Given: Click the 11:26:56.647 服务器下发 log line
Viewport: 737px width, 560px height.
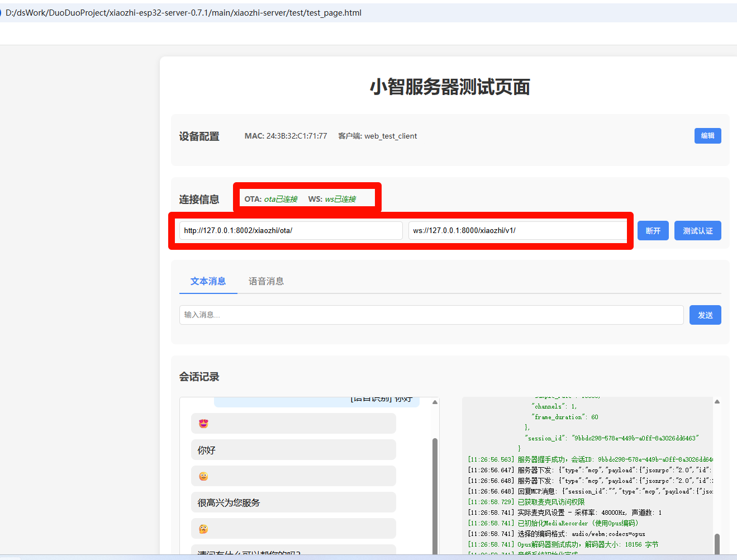Looking at the screenshot, I should (x=590, y=470).
